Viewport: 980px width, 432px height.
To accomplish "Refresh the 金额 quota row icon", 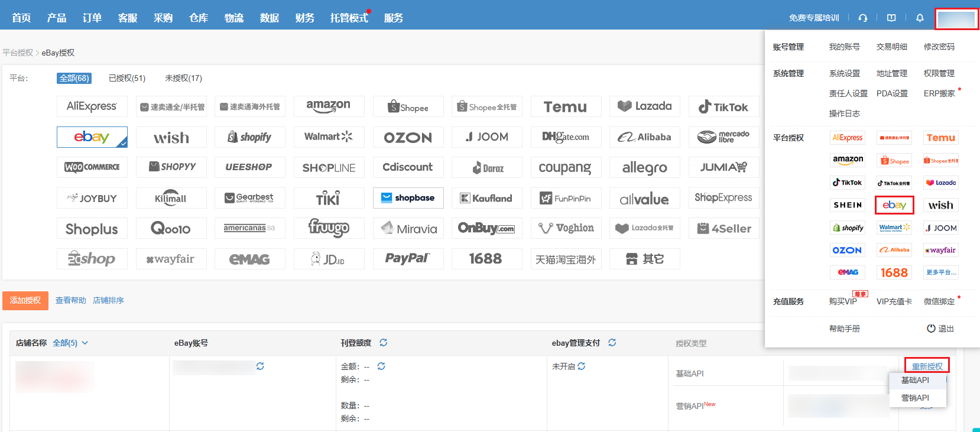I will [x=381, y=366].
